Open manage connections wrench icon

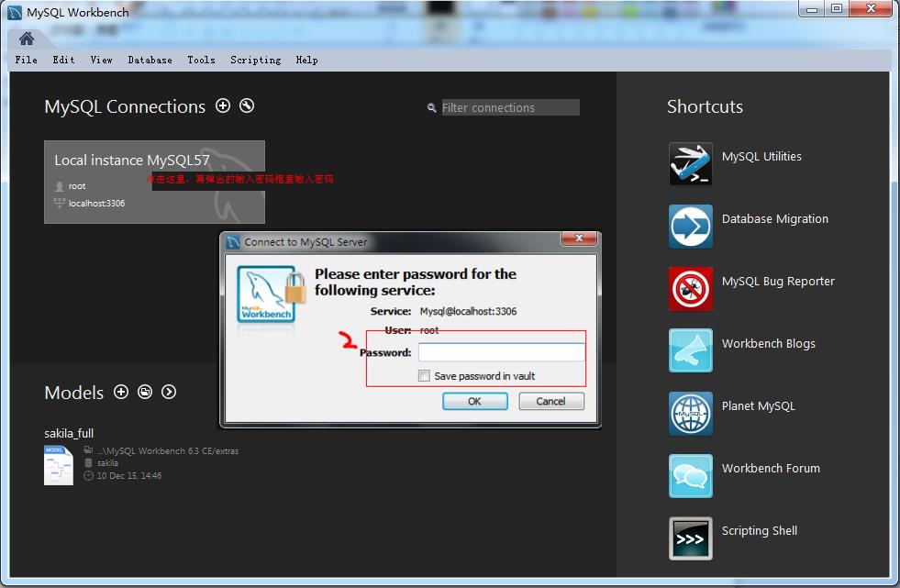click(247, 105)
